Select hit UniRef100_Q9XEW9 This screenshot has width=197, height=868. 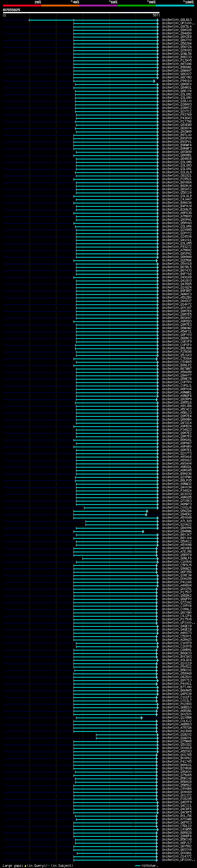click(177, 125)
